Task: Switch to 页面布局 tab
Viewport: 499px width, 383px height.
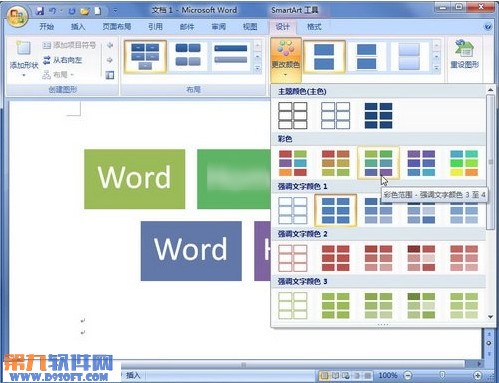Action: (117, 27)
